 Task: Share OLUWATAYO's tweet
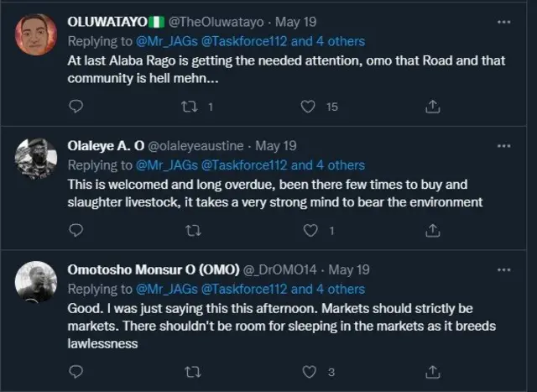click(433, 106)
